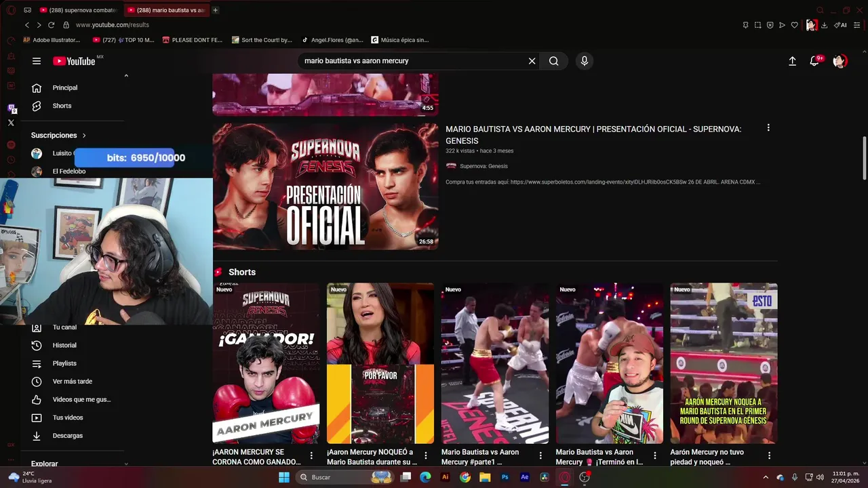Click the taskbar Buscar search box
This screenshot has height=488, width=868.
(x=346, y=477)
